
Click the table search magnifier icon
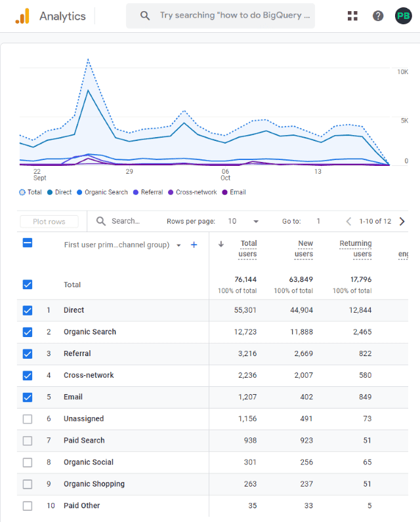[101, 221]
